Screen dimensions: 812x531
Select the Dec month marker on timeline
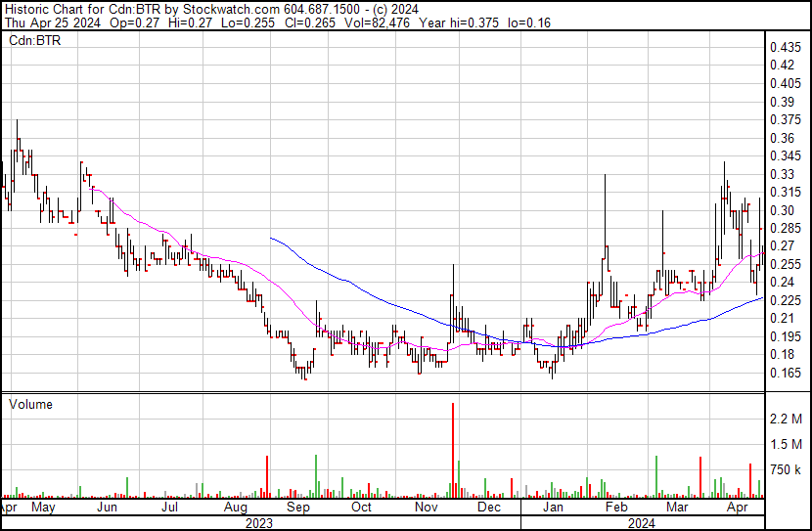[489, 508]
